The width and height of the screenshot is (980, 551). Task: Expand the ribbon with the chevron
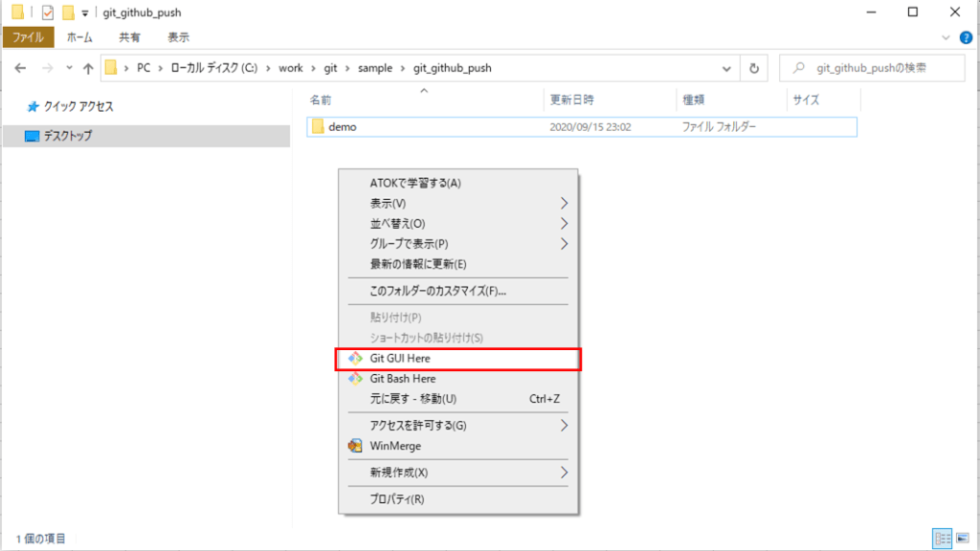[946, 37]
